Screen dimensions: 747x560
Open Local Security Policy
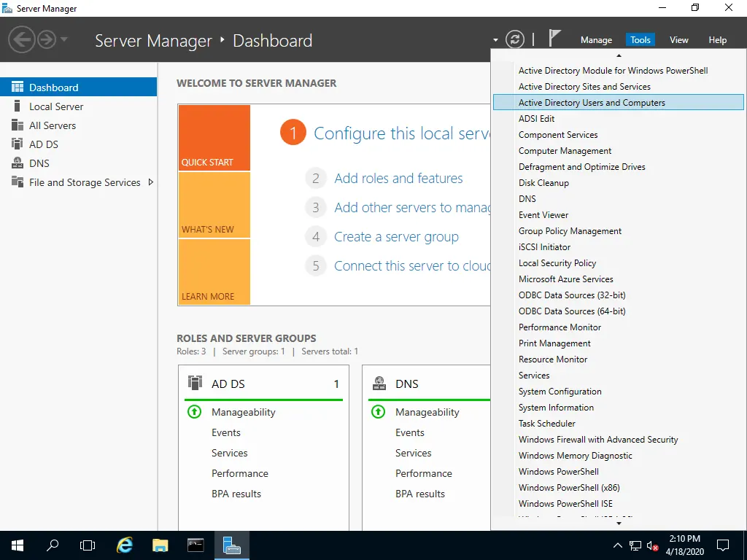click(x=619, y=262)
